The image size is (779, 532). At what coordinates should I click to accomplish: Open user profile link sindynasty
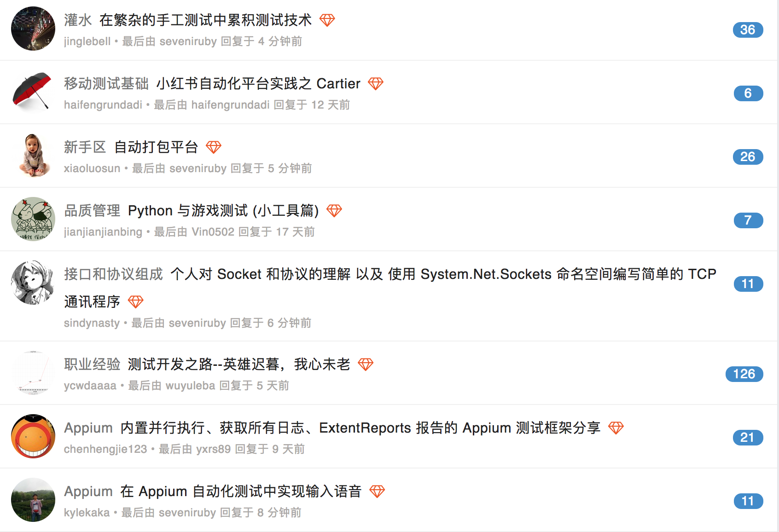click(x=92, y=323)
